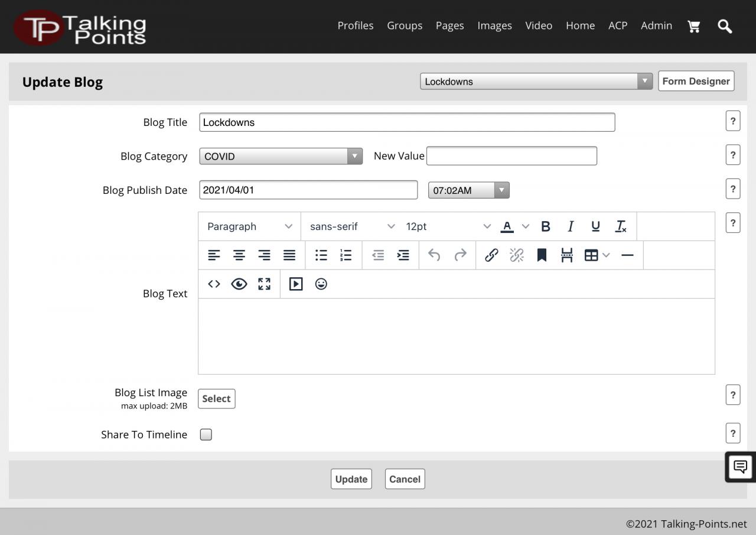Click the insert emoticon icon
756x535 pixels.
pyautogui.click(x=321, y=284)
